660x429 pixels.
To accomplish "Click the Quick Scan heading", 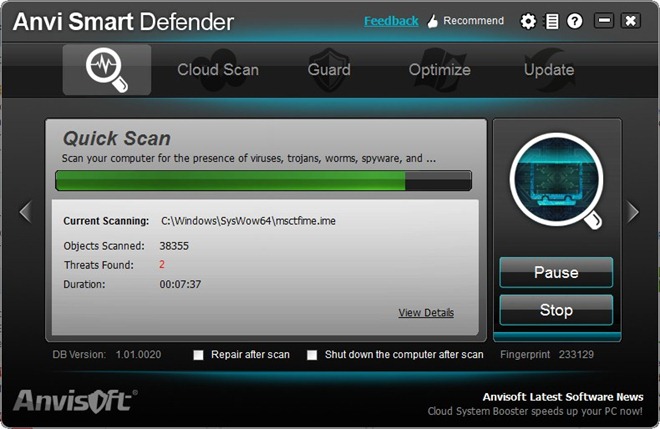I will [117, 139].
